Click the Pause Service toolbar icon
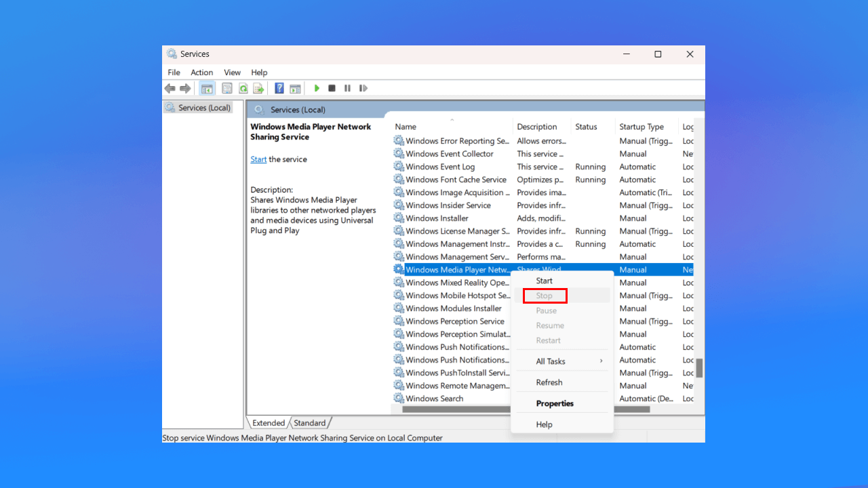This screenshot has height=488, width=868. point(347,88)
